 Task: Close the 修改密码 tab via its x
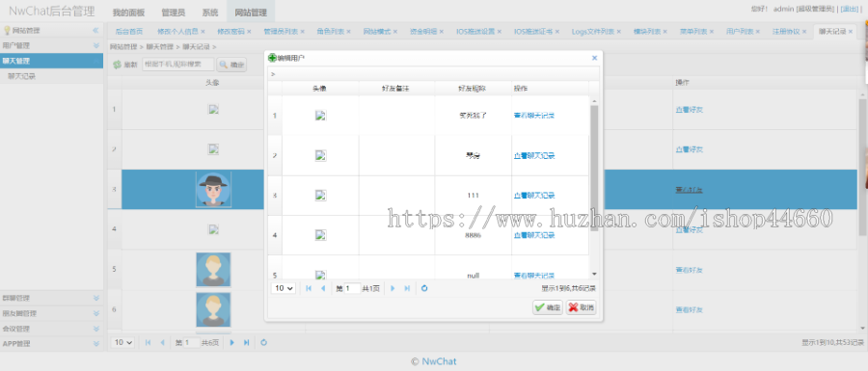click(x=249, y=32)
